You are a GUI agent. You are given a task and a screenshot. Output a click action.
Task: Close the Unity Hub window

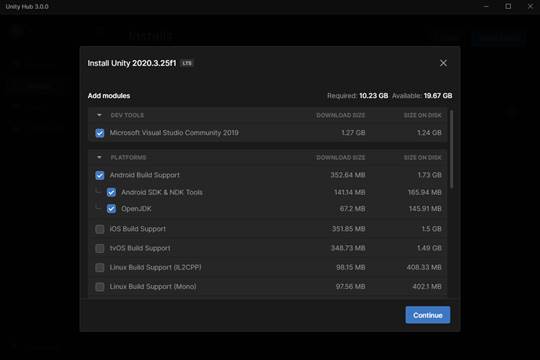530,7
